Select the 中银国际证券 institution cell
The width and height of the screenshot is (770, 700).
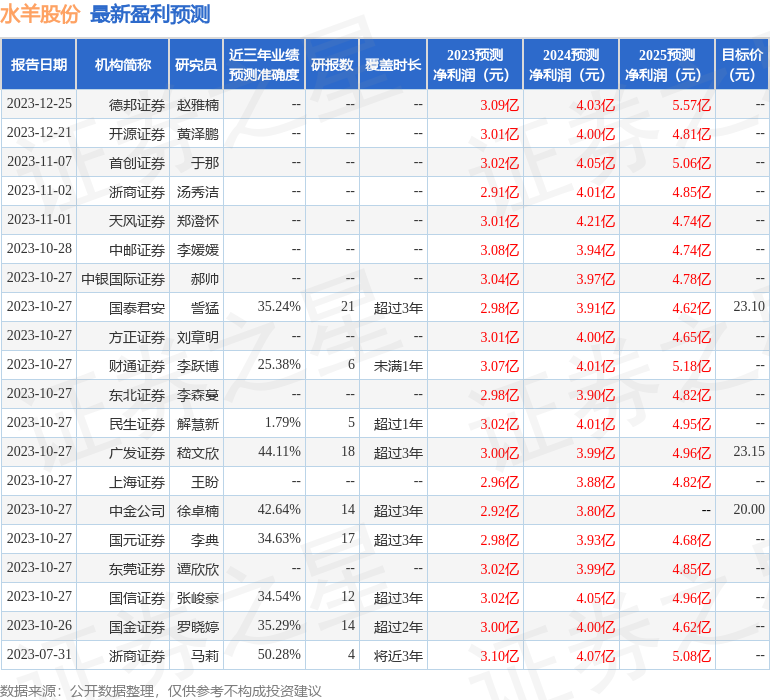tap(123, 279)
